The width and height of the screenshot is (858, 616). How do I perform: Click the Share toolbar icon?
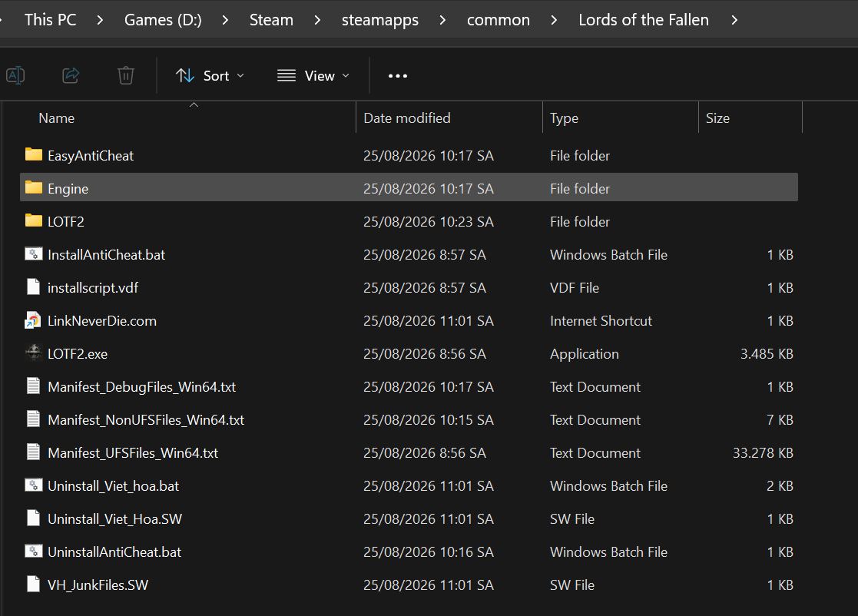click(x=71, y=75)
